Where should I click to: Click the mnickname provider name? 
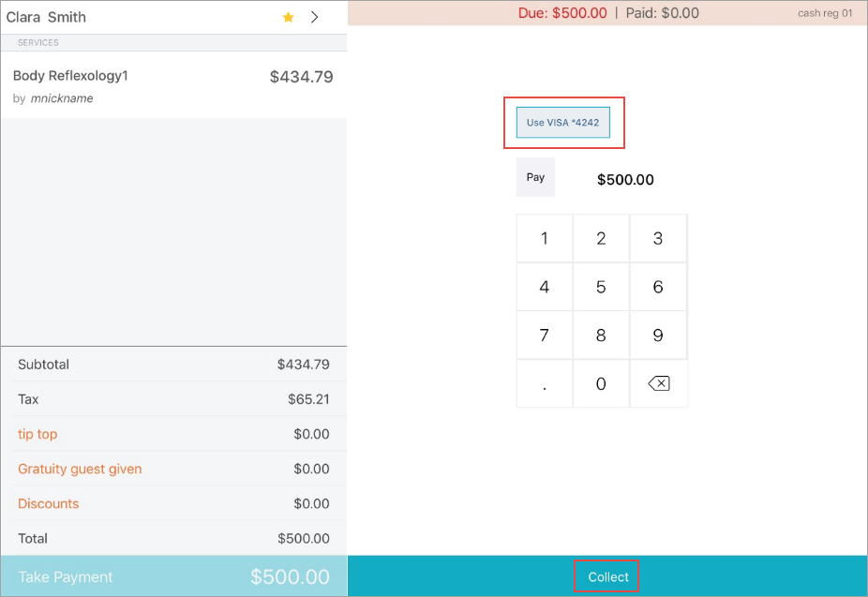coord(62,98)
